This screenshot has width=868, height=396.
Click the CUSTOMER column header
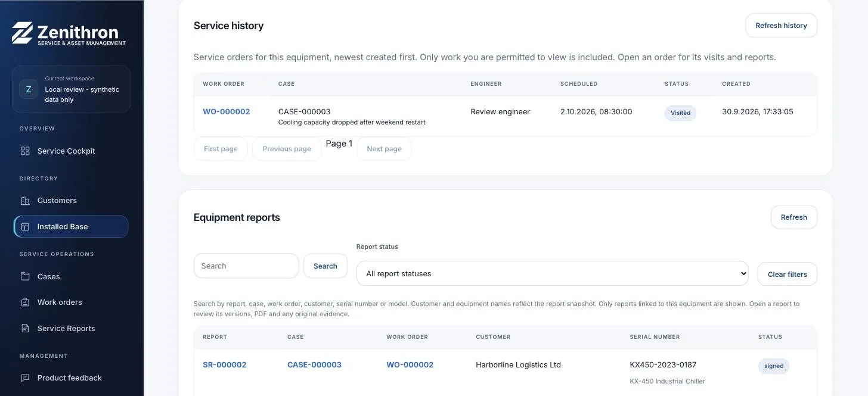[x=493, y=337]
